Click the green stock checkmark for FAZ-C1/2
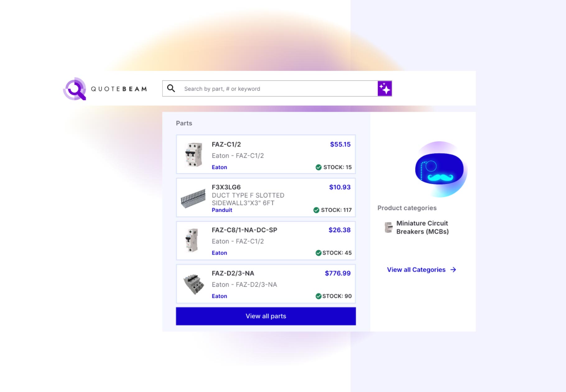The width and height of the screenshot is (566, 392). [x=318, y=167]
